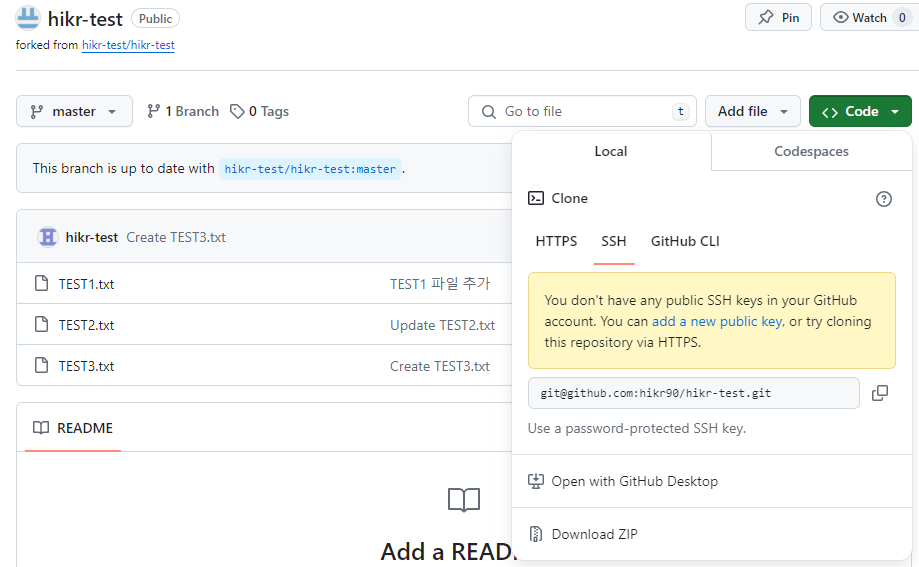Follow the 'add a new public key' link
Image resolution: width=919 pixels, height=567 pixels.
(x=717, y=321)
